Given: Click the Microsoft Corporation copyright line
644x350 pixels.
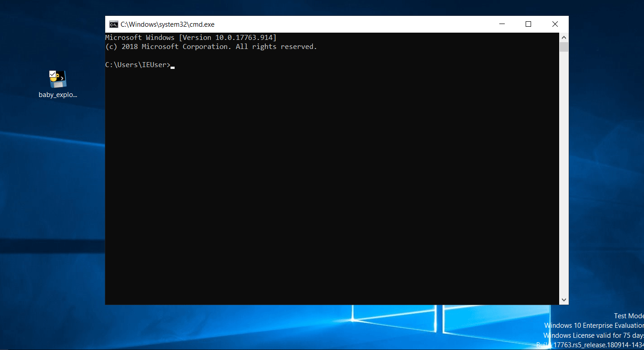Looking at the screenshot, I should pos(211,47).
